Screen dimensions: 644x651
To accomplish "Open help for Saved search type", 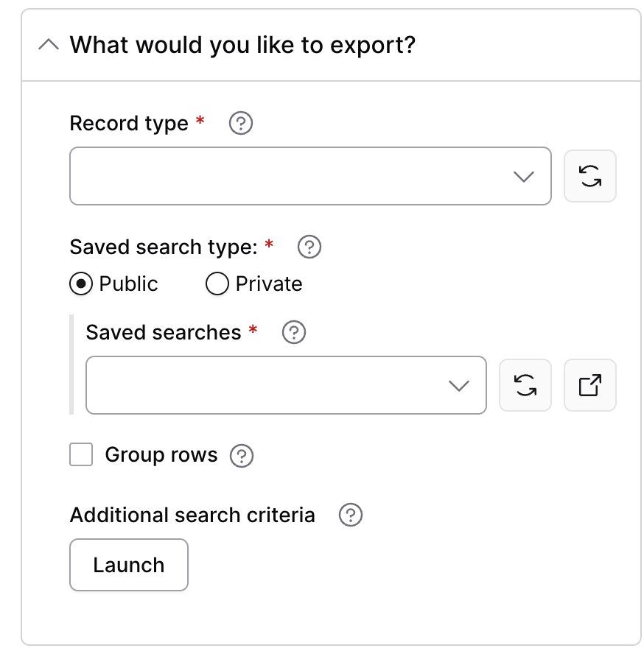I will [309, 247].
